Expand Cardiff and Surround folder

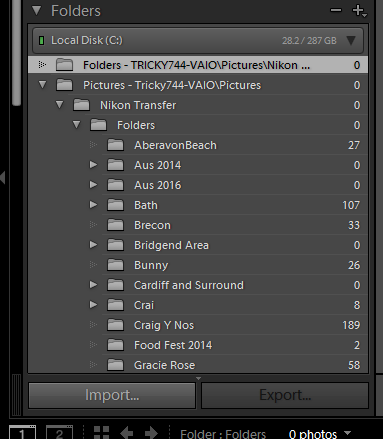coord(93,285)
